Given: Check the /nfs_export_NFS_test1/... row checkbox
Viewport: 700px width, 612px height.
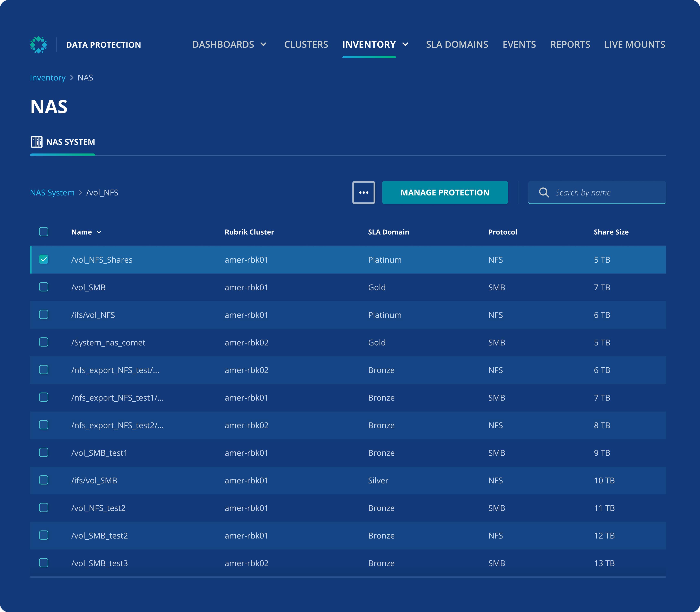Looking at the screenshot, I should [44, 397].
